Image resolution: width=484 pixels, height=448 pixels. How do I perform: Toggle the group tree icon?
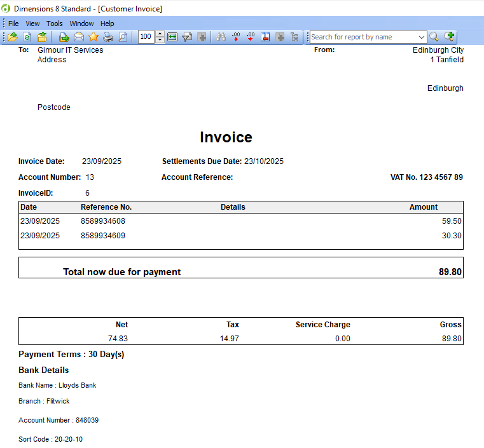coord(294,37)
